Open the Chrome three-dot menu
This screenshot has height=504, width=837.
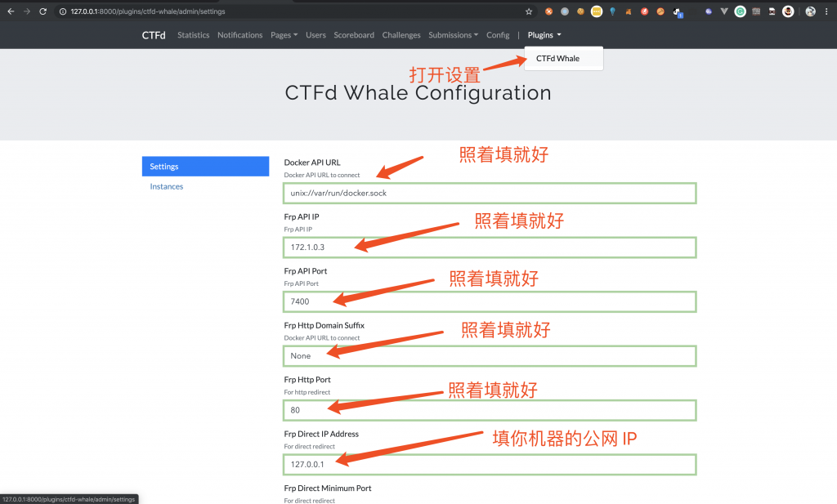coord(827,11)
